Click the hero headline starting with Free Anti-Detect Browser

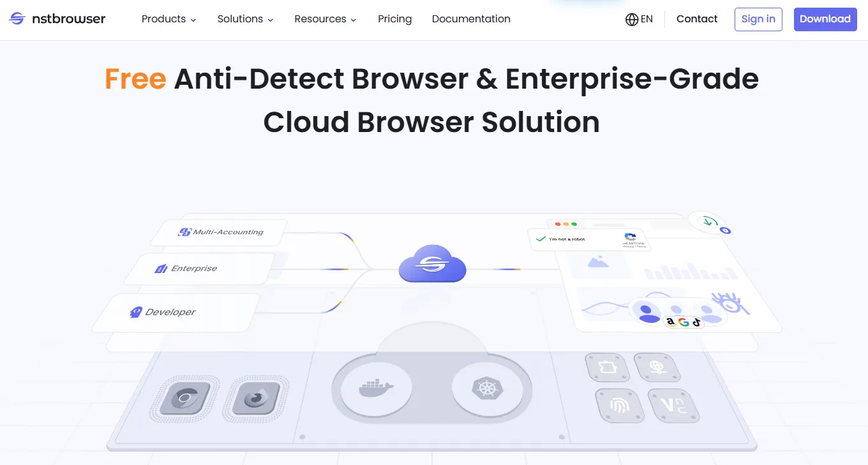(431, 100)
